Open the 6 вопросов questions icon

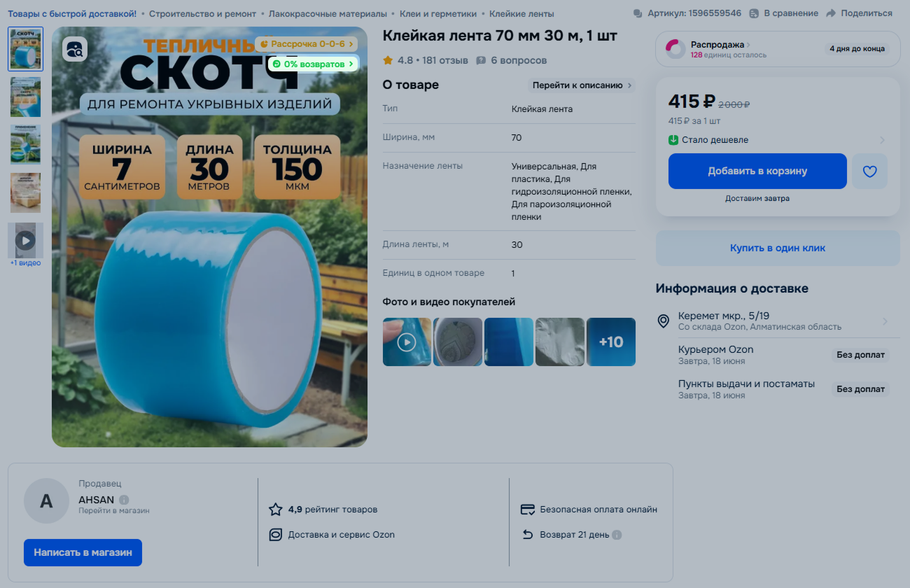coord(481,61)
